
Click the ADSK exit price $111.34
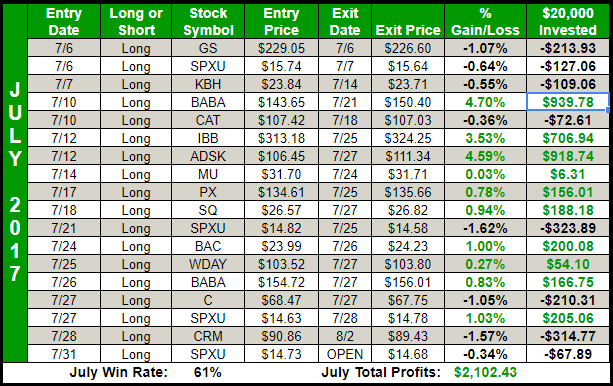click(x=408, y=156)
